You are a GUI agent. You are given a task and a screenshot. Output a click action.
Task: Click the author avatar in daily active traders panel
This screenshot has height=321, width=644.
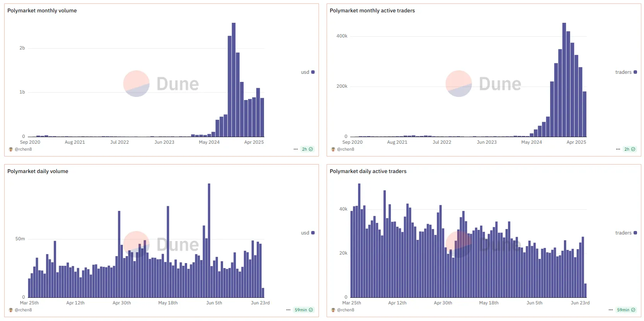[333, 310]
